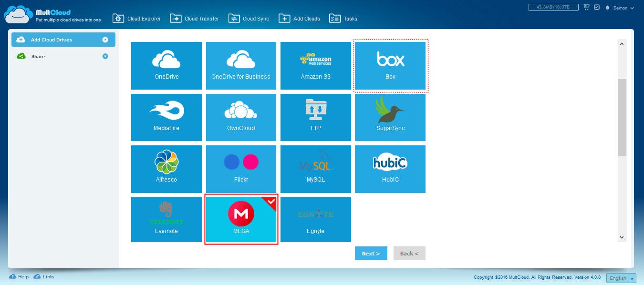
Task: Select the Alfresco tile
Action: point(166,169)
